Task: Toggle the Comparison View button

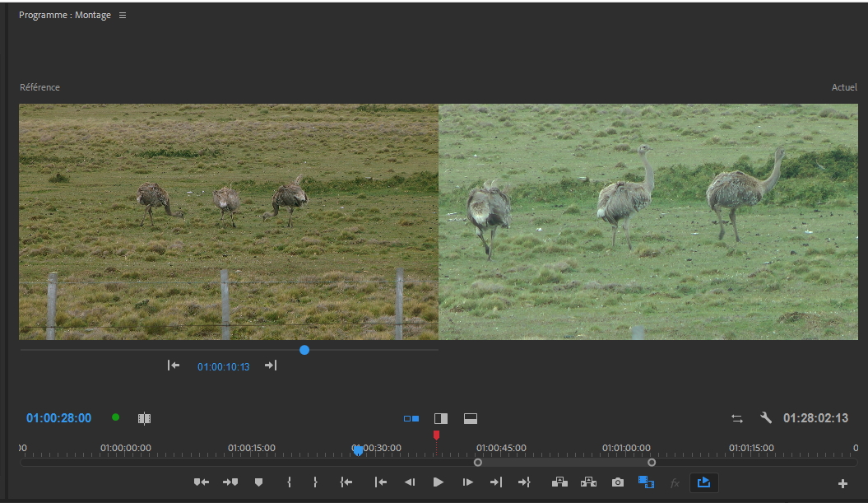Action: 646,482
